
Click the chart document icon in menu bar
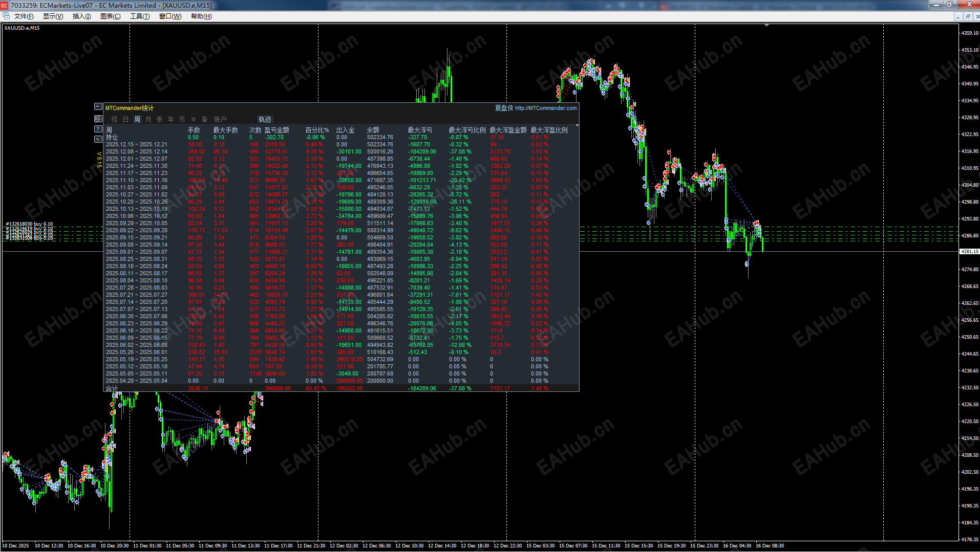click(x=6, y=16)
